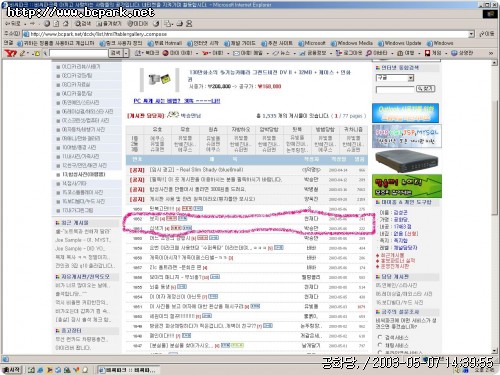Open the Microsoft link in Links bar
Screen dimensions: 500x375
312,43
